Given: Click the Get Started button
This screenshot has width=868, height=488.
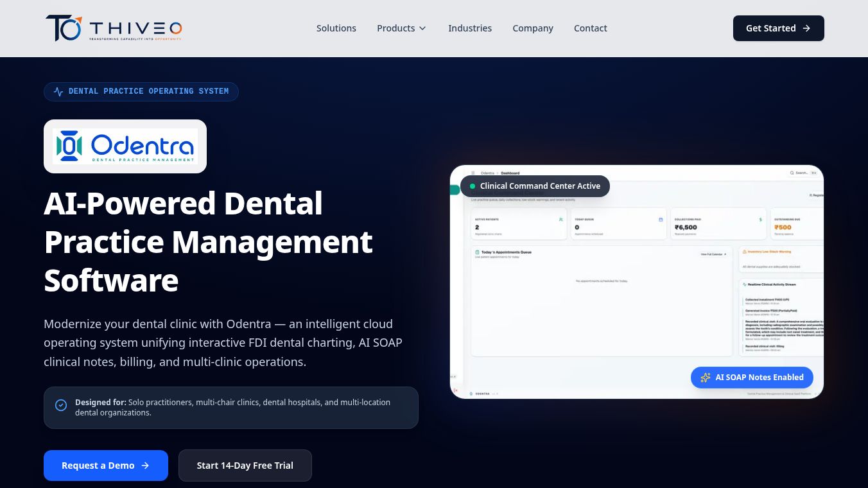Looking at the screenshot, I should click(779, 28).
